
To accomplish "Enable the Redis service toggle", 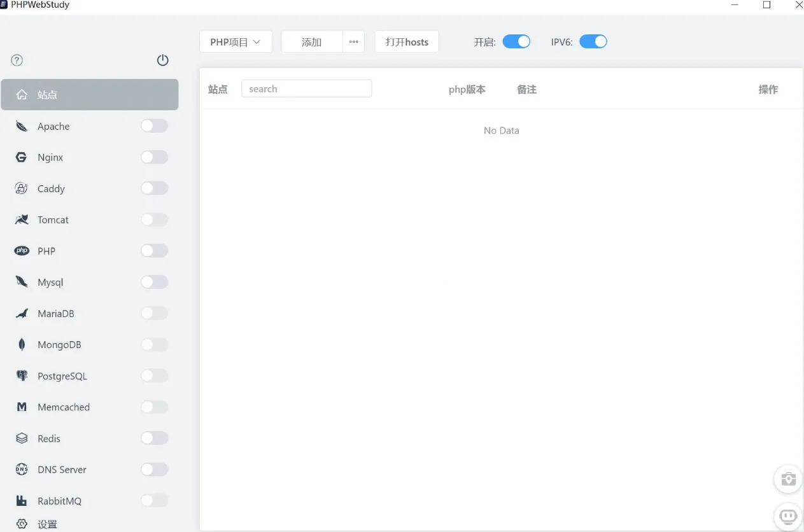I will tap(154, 438).
